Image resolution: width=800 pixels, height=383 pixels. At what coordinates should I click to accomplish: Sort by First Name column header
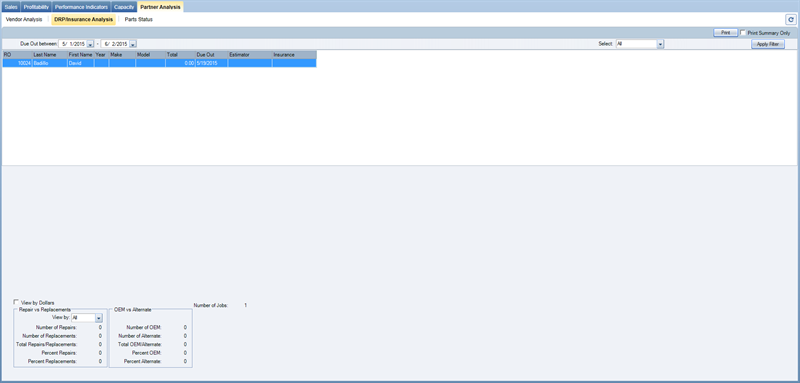coord(81,55)
